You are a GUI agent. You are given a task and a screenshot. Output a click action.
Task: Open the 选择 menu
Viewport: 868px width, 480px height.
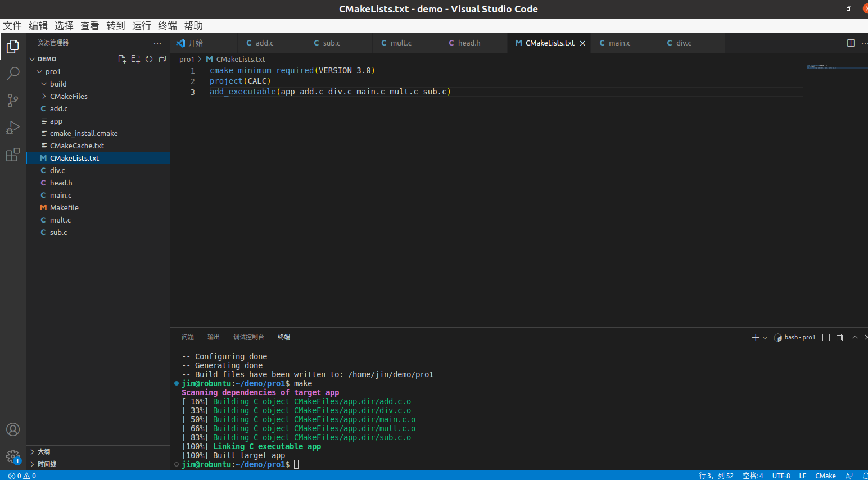[64, 26]
